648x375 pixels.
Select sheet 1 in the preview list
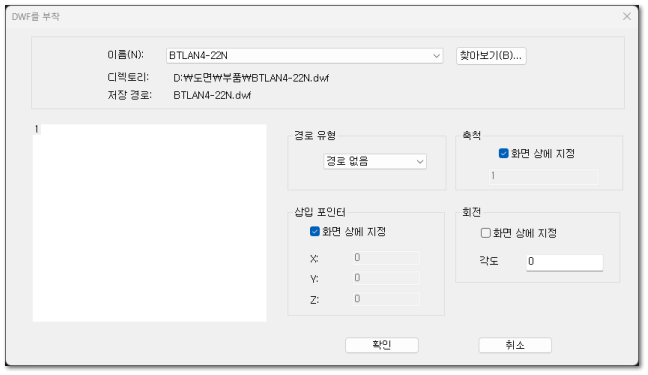pos(37,129)
